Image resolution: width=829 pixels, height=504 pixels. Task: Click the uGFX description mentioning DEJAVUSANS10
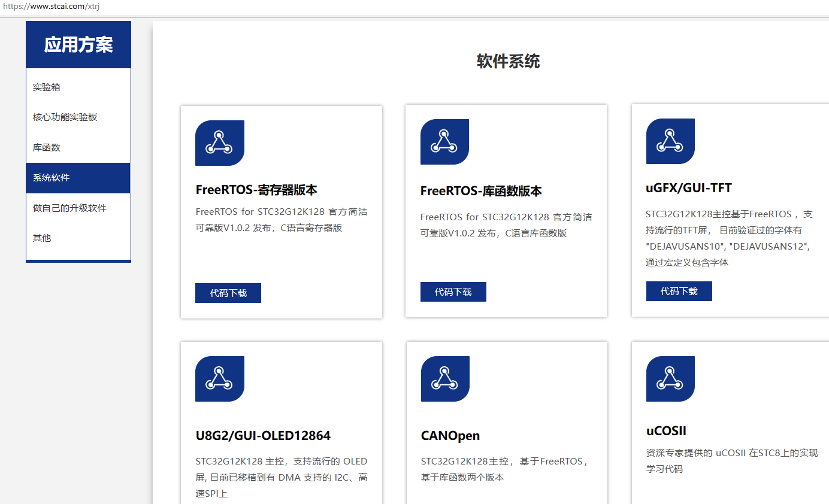(x=730, y=238)
